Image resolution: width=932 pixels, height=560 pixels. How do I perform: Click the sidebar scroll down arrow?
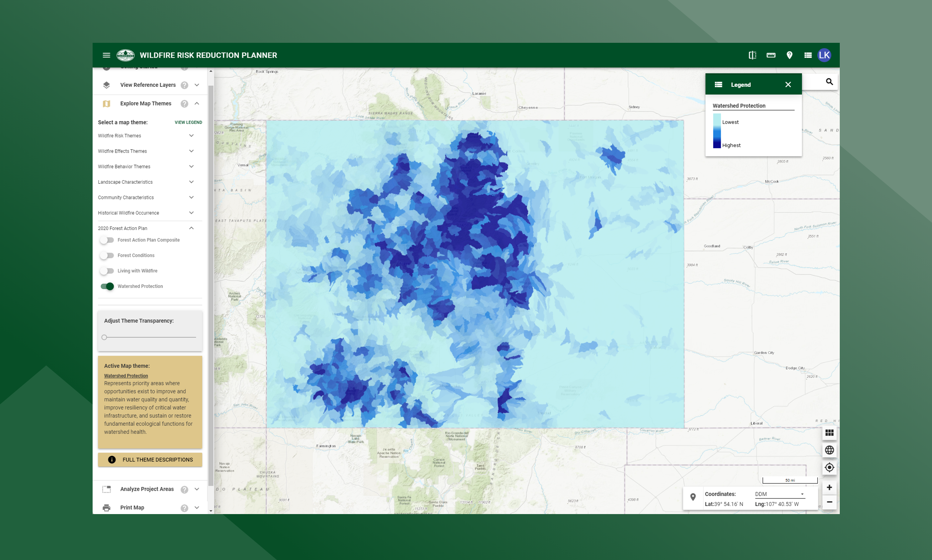click(x=211, y=511)
